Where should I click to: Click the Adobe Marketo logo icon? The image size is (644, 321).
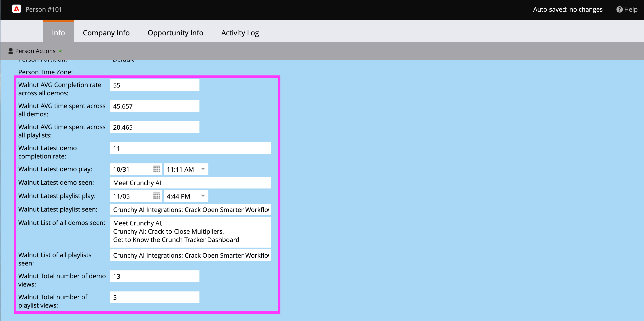(17, 9)
